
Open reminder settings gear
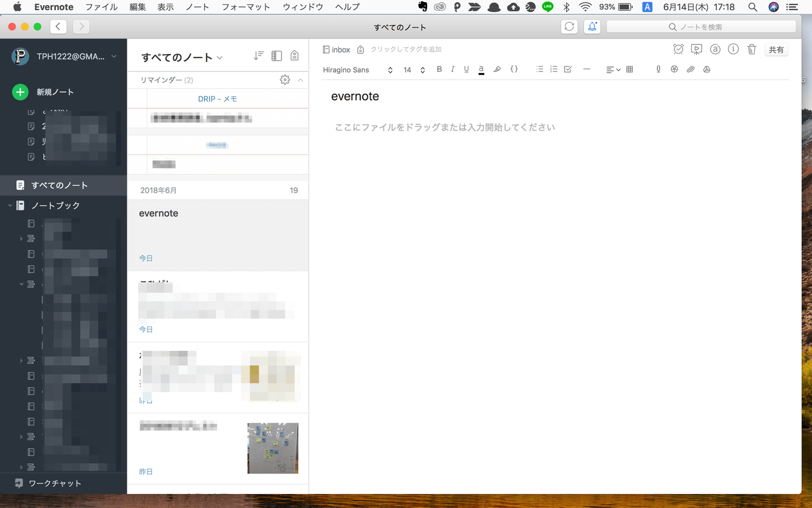285,80
